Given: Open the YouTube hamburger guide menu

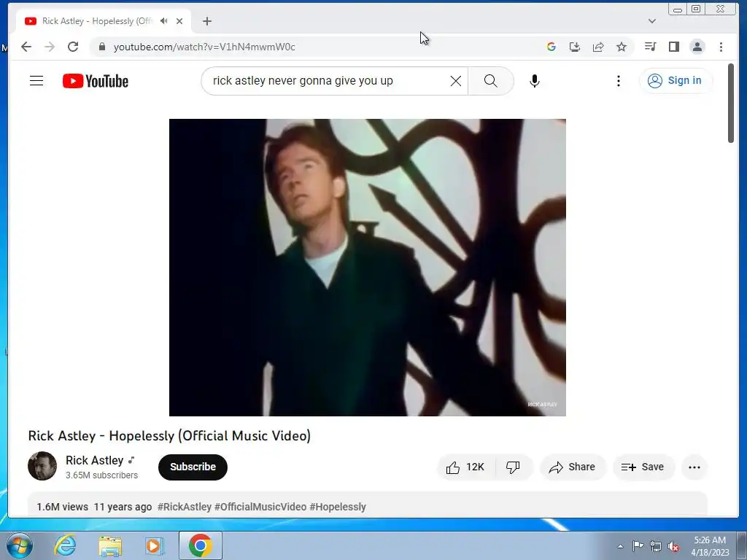Looking at the screenshot, I should coord(36,81).
